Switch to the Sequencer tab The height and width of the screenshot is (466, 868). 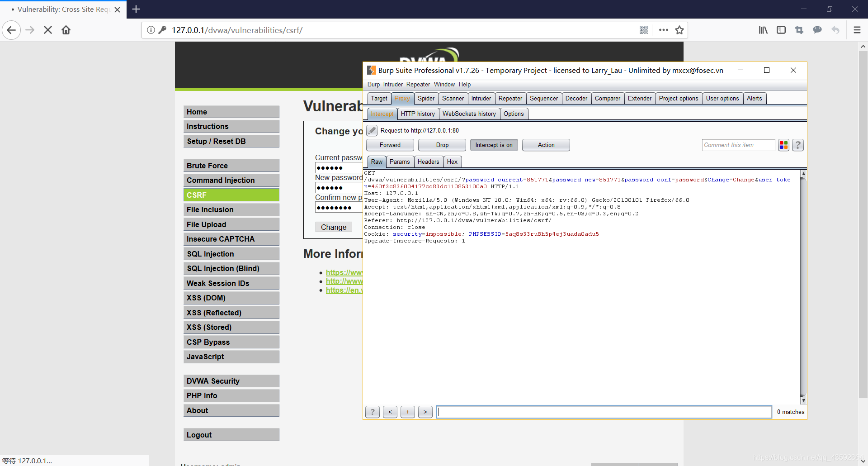(x=544, y=99)
